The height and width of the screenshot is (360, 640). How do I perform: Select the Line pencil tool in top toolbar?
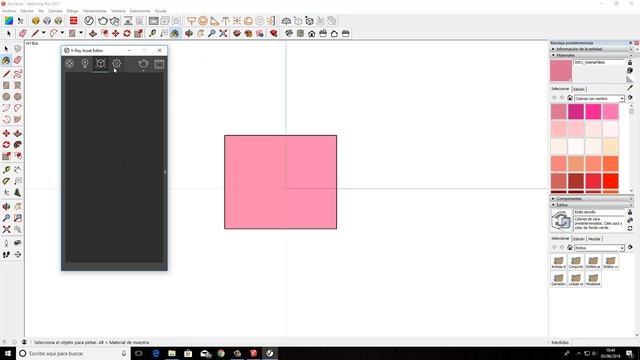[35, 33]
